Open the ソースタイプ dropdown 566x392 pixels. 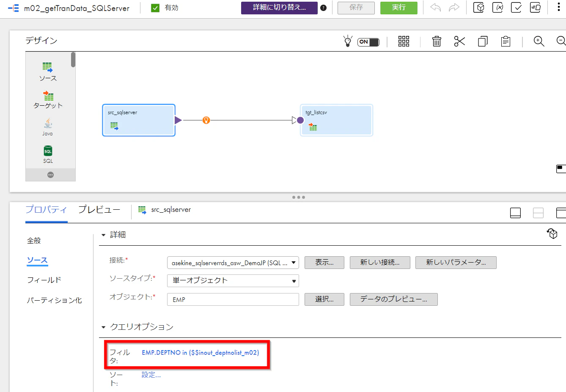(x=233, y=281)
